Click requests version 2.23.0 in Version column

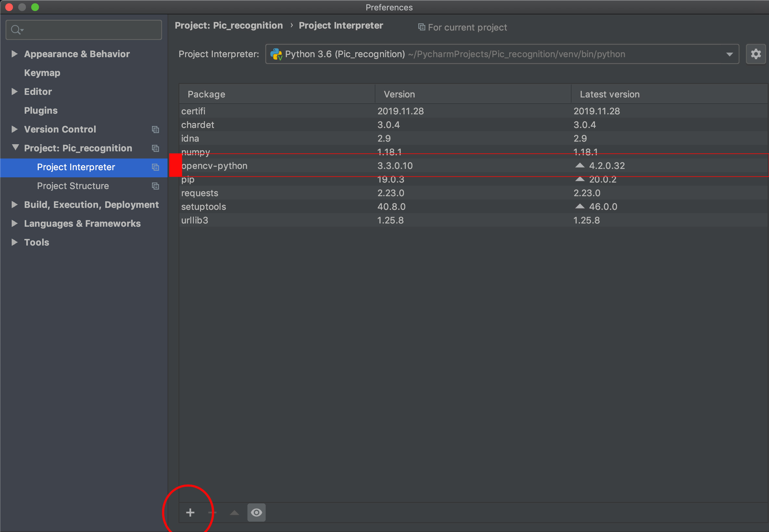click(390, 193)
